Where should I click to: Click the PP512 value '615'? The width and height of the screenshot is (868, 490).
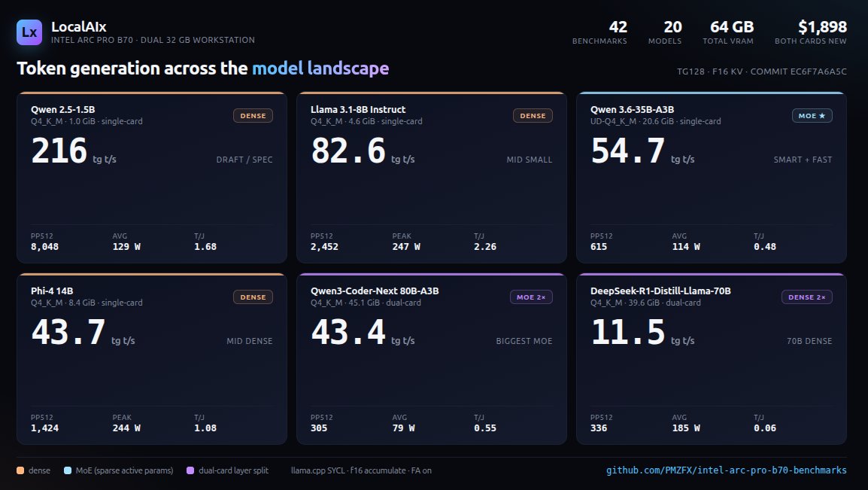tap(599, 247)
